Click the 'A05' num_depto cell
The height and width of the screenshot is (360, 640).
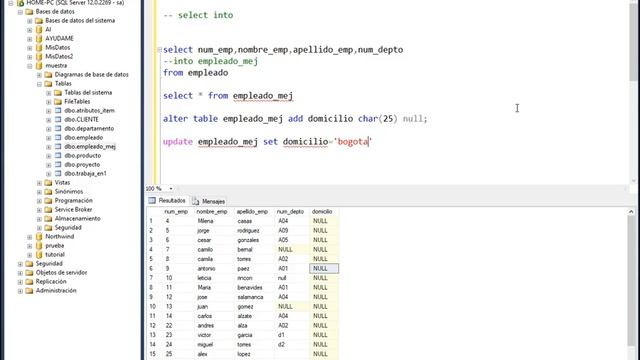pyautogui.click(x=292, y=240)
